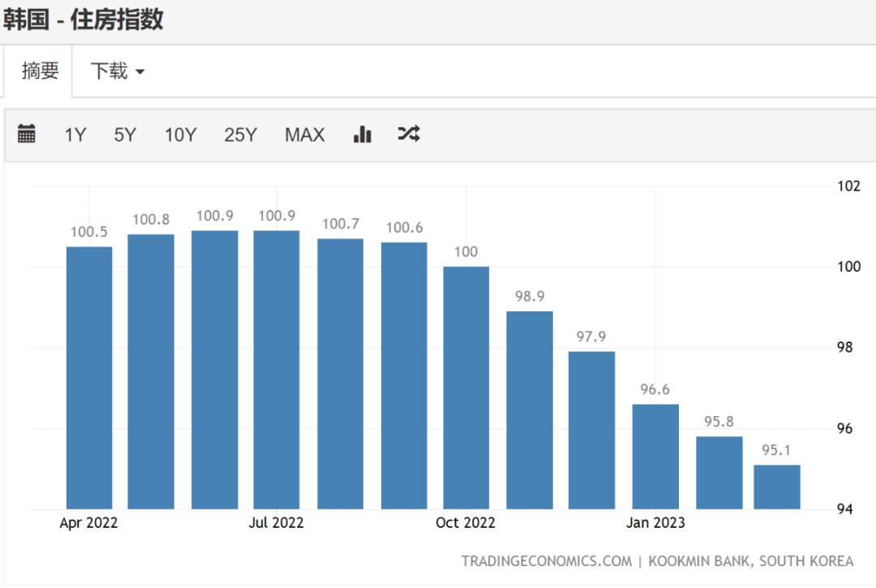
Task: Click the 94 y-axis value
Action: [x=844, y=509]
